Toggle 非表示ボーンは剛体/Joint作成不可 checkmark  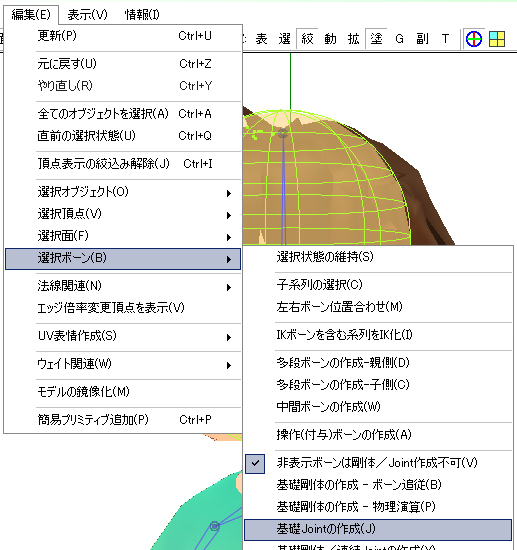point(378,463)
